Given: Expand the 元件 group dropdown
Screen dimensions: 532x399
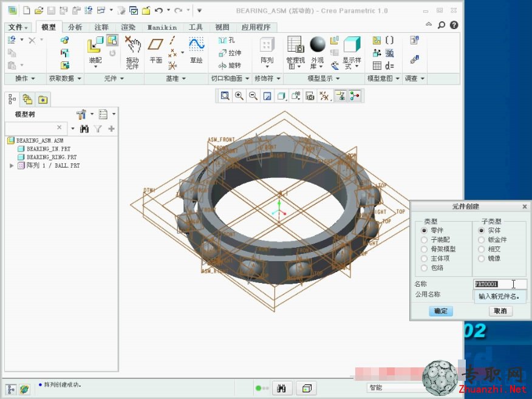Looking at the screenshot, I should 114,78.
